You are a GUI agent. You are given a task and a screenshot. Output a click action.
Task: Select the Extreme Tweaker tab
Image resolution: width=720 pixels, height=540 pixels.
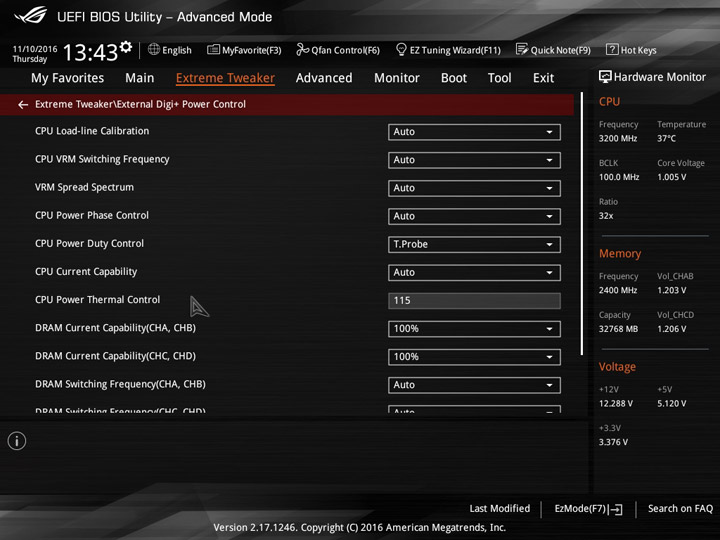click(225, 78)
